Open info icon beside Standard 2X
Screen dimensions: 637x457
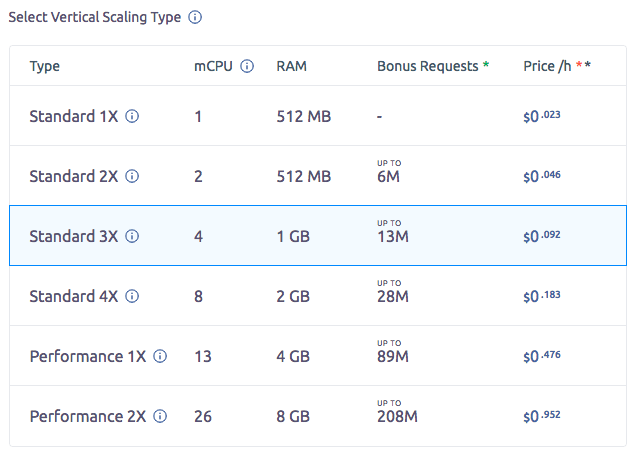point(132,176)
